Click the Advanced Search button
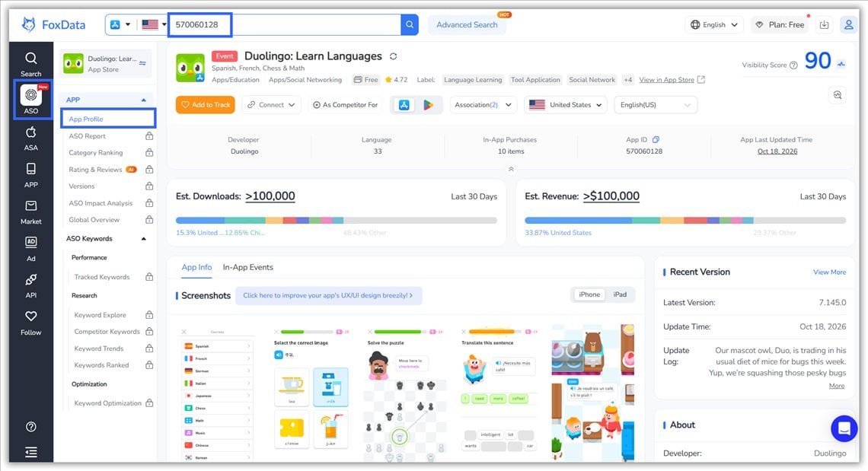This screenshot has width=868, height=471. (x=467, y=25)
